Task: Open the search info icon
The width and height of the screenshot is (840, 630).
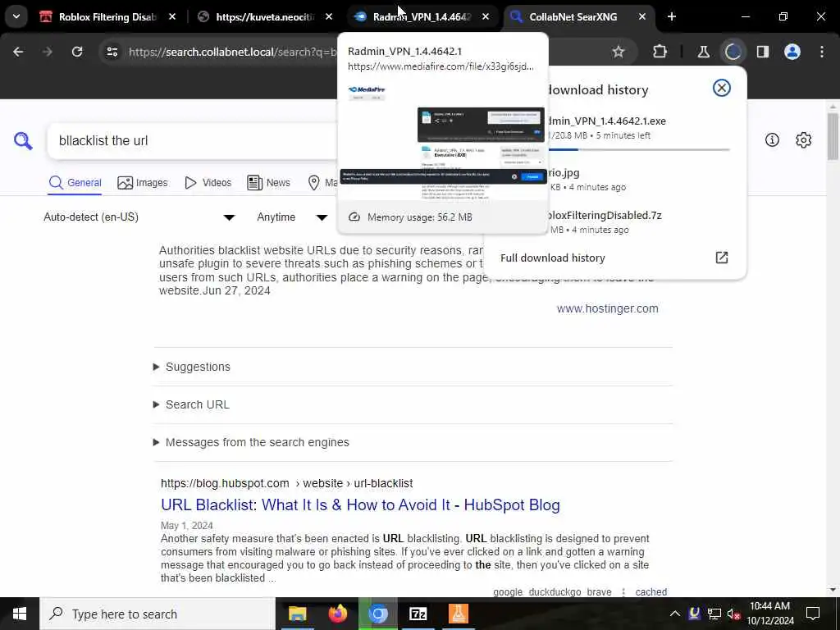Action: [772, 140]
